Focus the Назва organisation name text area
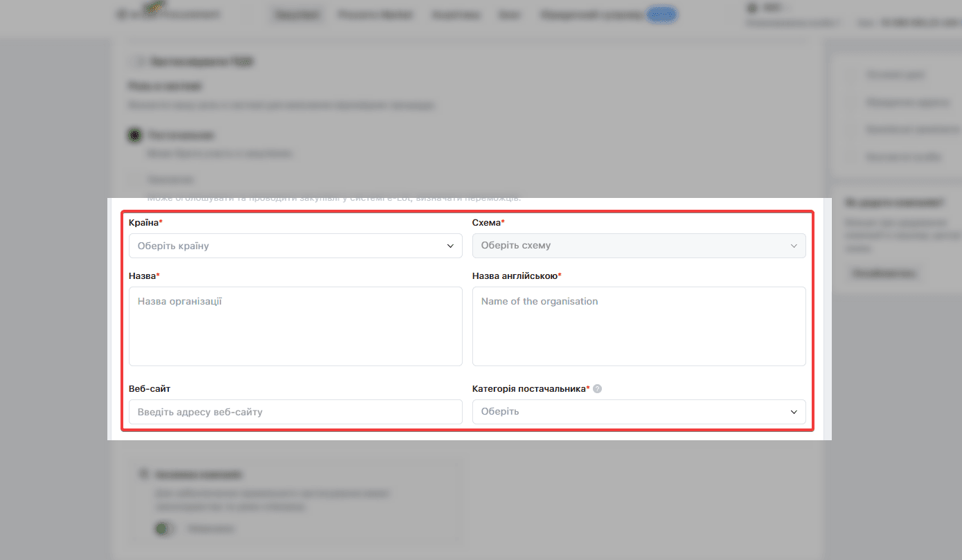 (296, 327)
